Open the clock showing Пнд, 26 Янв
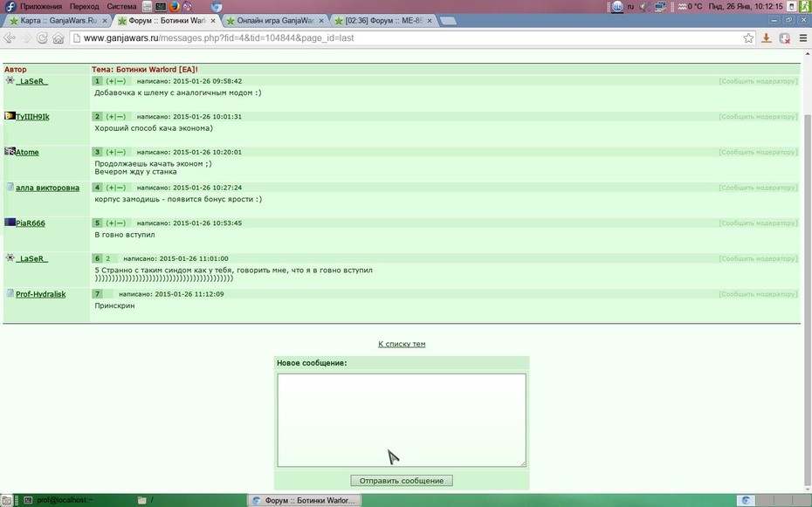The height and width of the screenshot is (507, 812). click(745, 6)
